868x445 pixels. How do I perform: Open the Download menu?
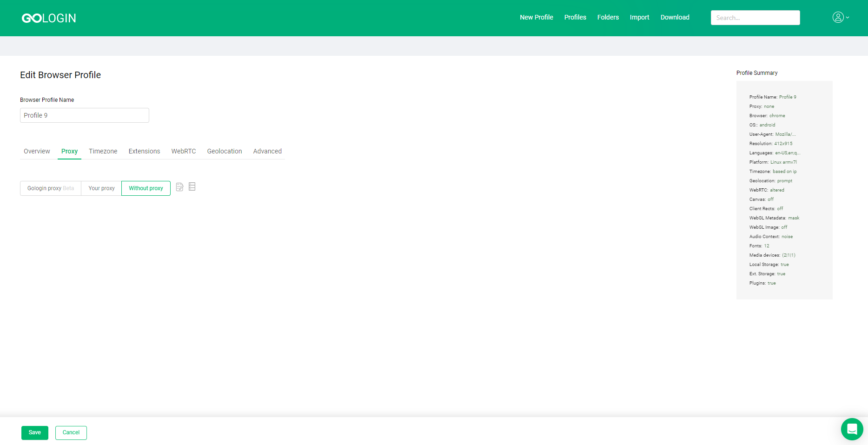[675, 17]
